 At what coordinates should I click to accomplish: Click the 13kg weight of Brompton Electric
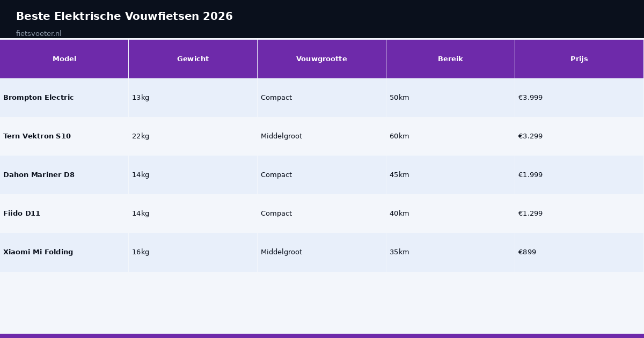[x=141, y=98]
